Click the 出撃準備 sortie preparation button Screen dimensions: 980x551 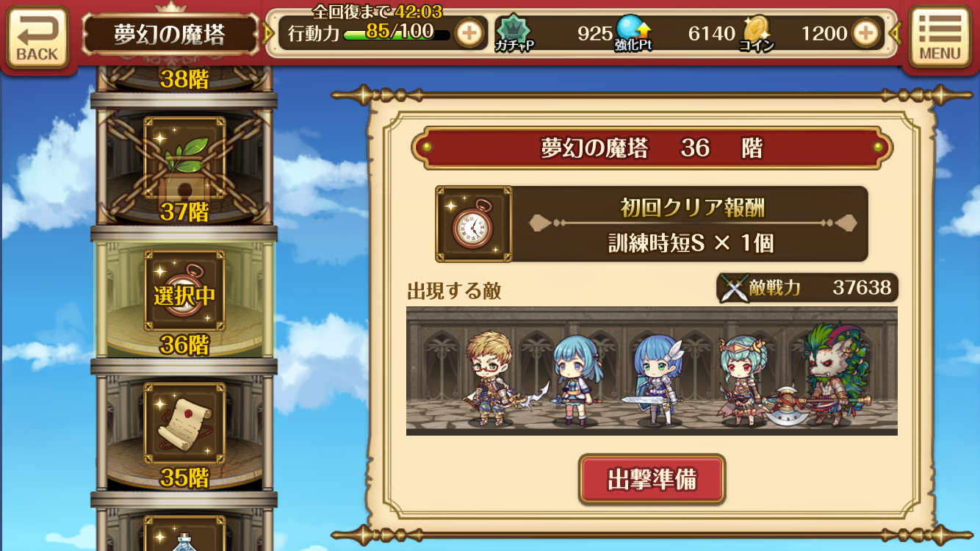point(652,480)
